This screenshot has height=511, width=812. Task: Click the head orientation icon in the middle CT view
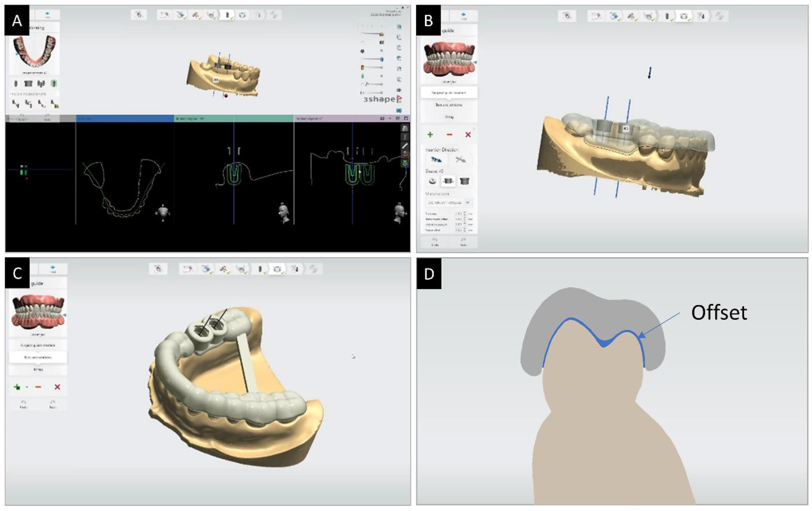click(x=284, y=213)
